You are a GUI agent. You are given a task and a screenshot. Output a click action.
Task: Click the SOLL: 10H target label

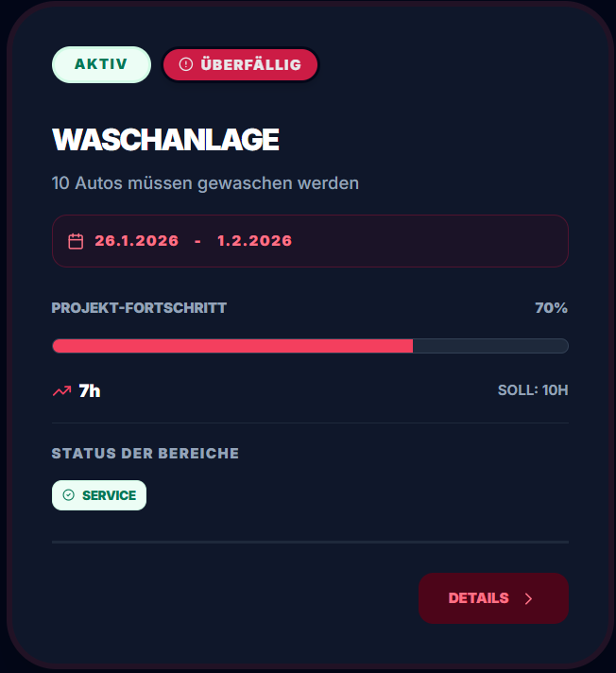(533, 390)
